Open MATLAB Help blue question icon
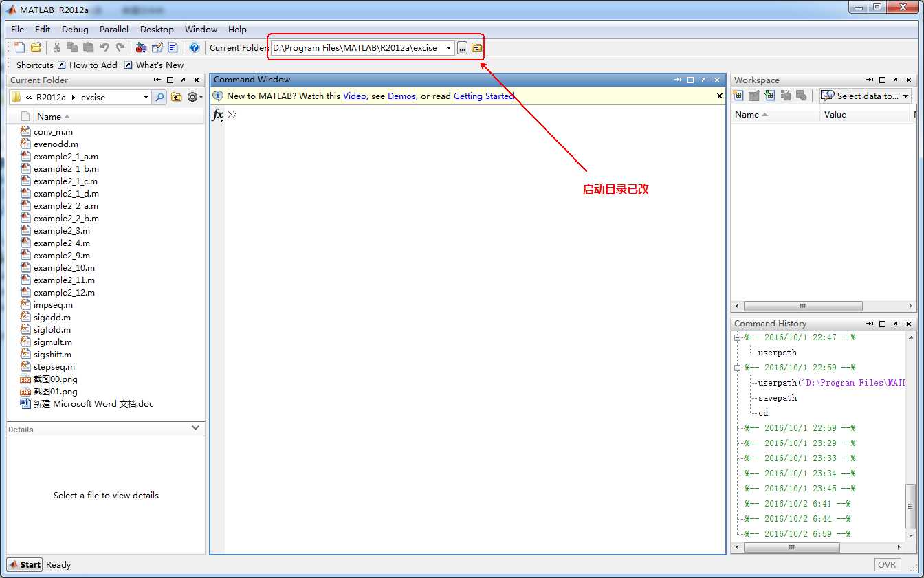Viewport: 924px width, 578px height. [x=195, y=47]
